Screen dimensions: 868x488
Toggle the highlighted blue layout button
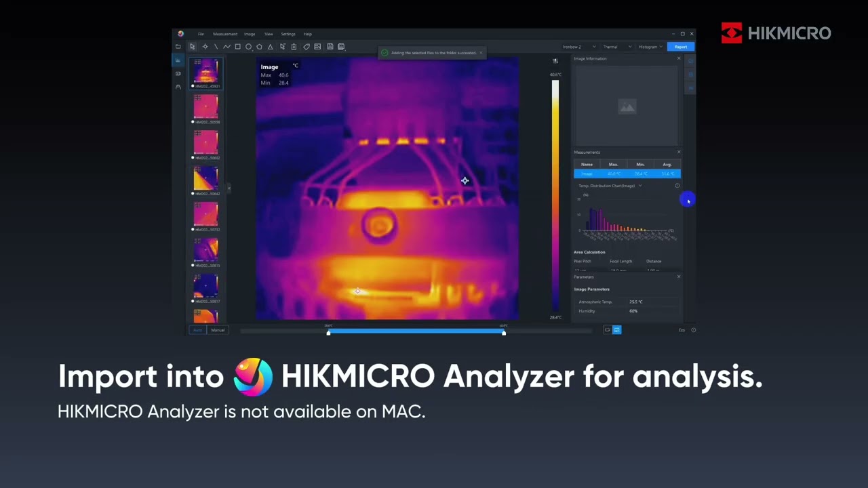616,330
